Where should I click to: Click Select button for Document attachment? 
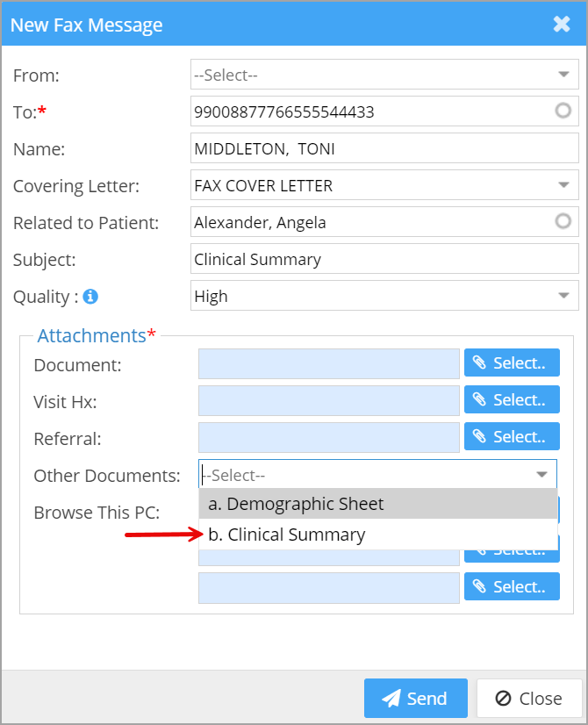click(x=512, y=363)
